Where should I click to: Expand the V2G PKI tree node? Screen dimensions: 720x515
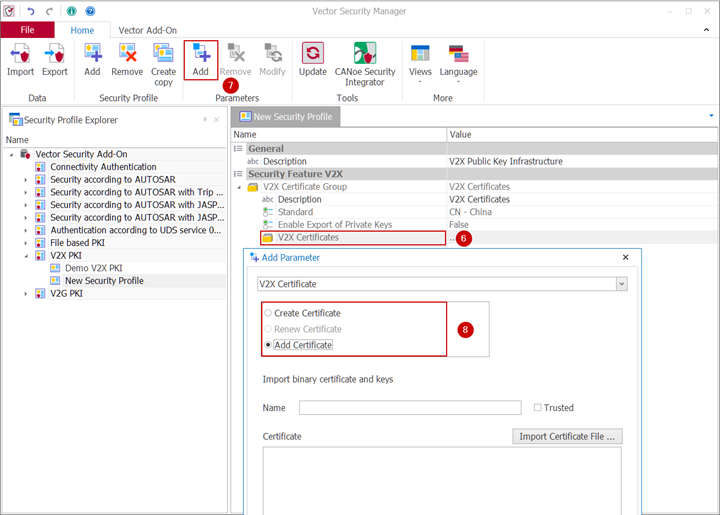point(26,294)
